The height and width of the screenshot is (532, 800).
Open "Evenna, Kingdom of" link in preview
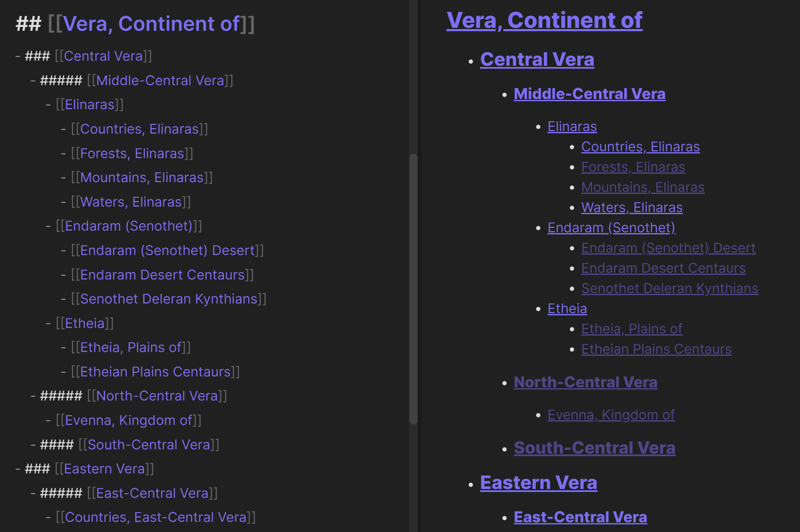click(611, 415)
